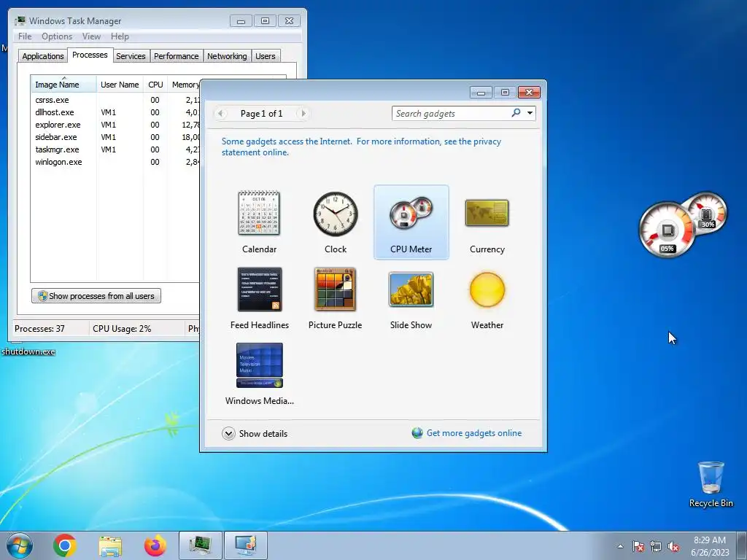Switch to the Users tab

click(266, 56)
